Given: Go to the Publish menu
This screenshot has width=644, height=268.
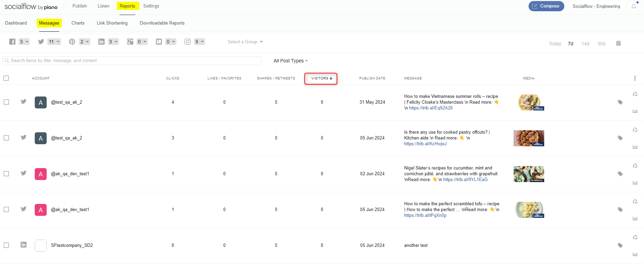Looking at the screenshot, I should coord(80,6).
